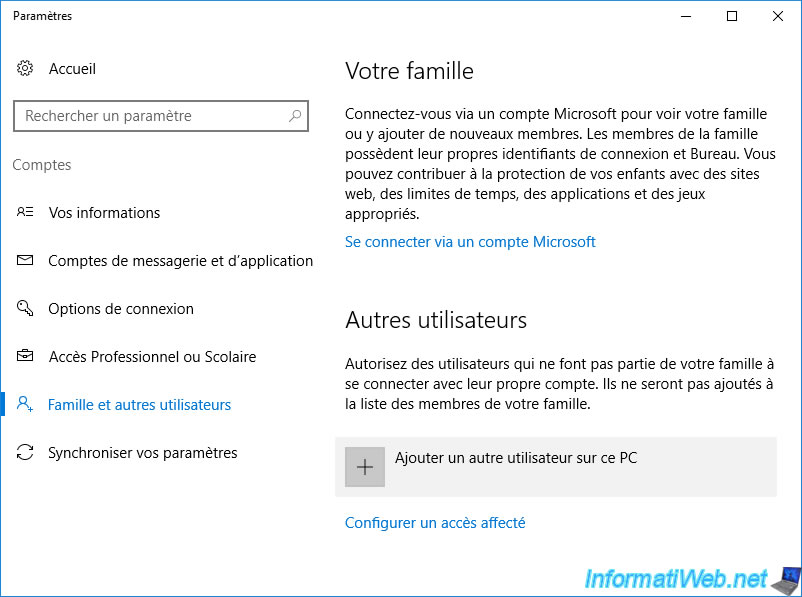
Task: Click the key icon for Options de connexion
Action: pyautogui.click(x=25, y=308)
